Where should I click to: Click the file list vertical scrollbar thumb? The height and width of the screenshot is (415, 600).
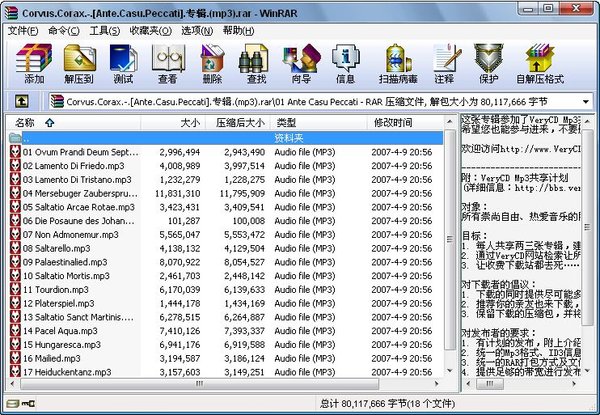click(x=450, y=239)
